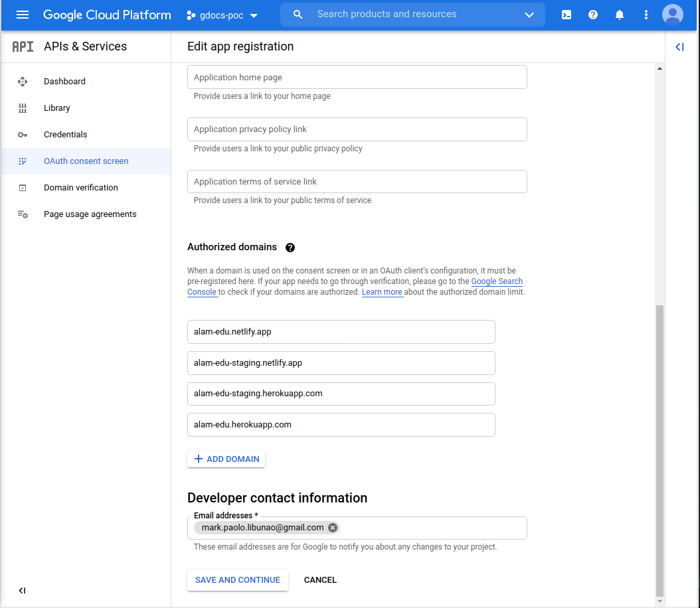Click SAVE AND CONTINUE button
Screen dimensions: 700x608
(x=238, y=580)
